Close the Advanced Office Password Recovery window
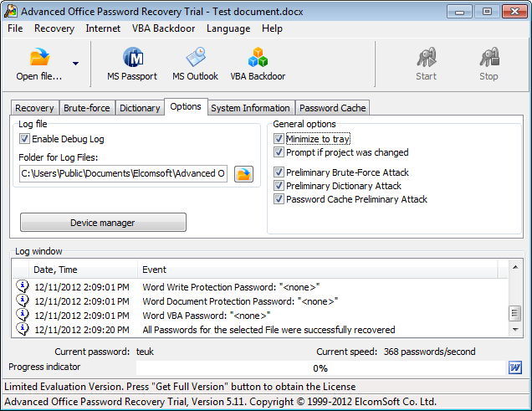 (x=514, y=12)
